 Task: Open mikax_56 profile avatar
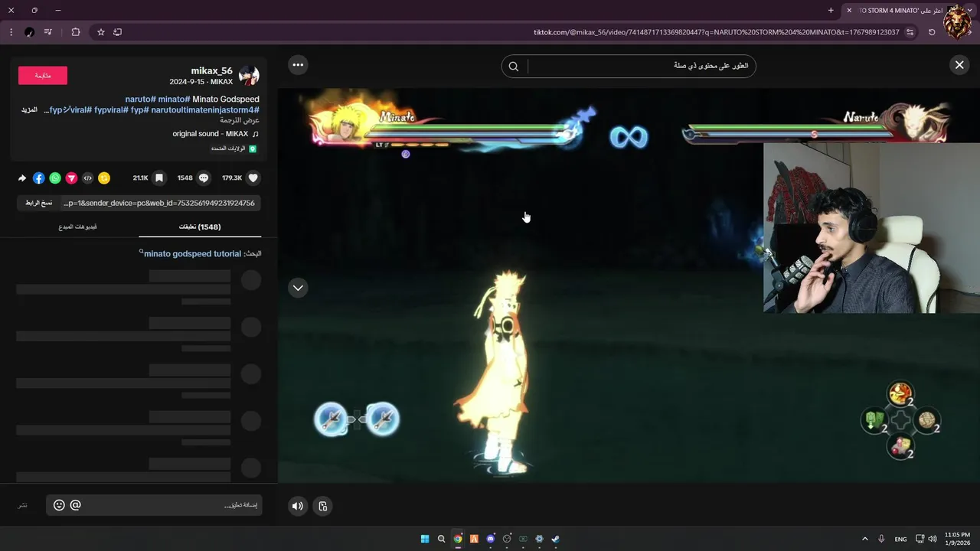tap(249, 75)
